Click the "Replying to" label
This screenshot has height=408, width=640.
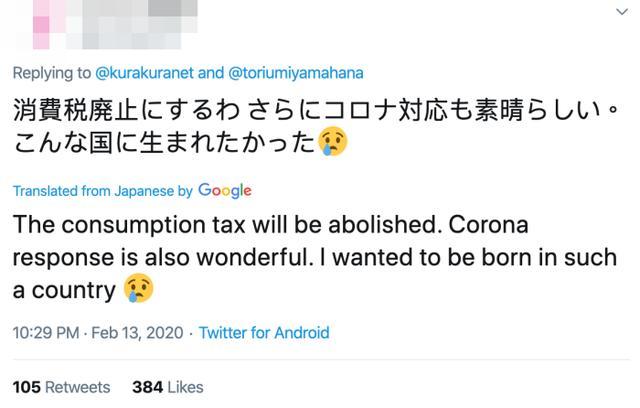(x=46, y=72)
